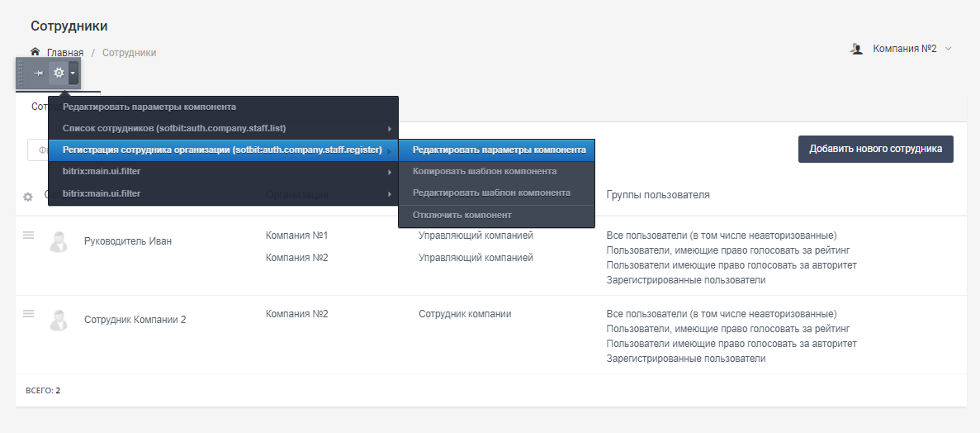Click second Управляющий компанией role text
The width and height of the screenshot is (980, 433).
click(476, 258)
